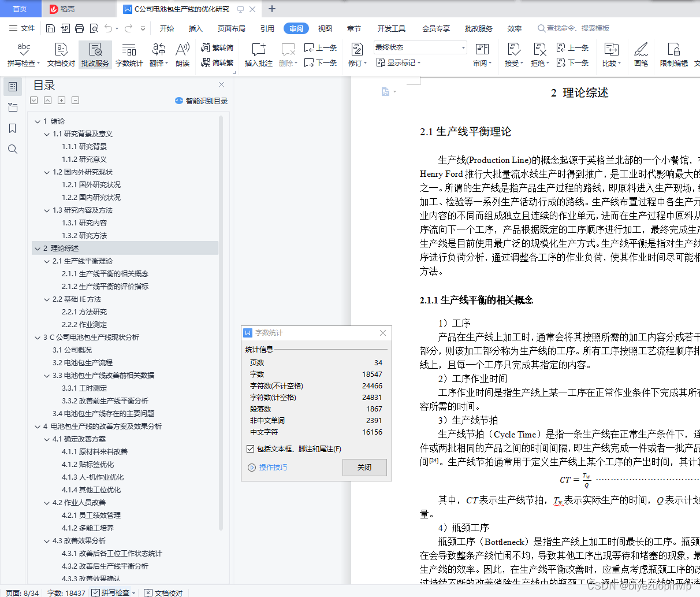Click smart identify TOC 智能识别目录
Image resolution: width=700 pixels, height=597 pixels.
(x=201, y=101)
